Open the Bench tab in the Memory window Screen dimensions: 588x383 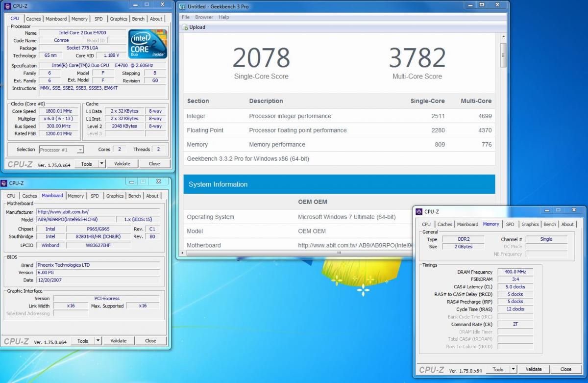tap(550, 224)
